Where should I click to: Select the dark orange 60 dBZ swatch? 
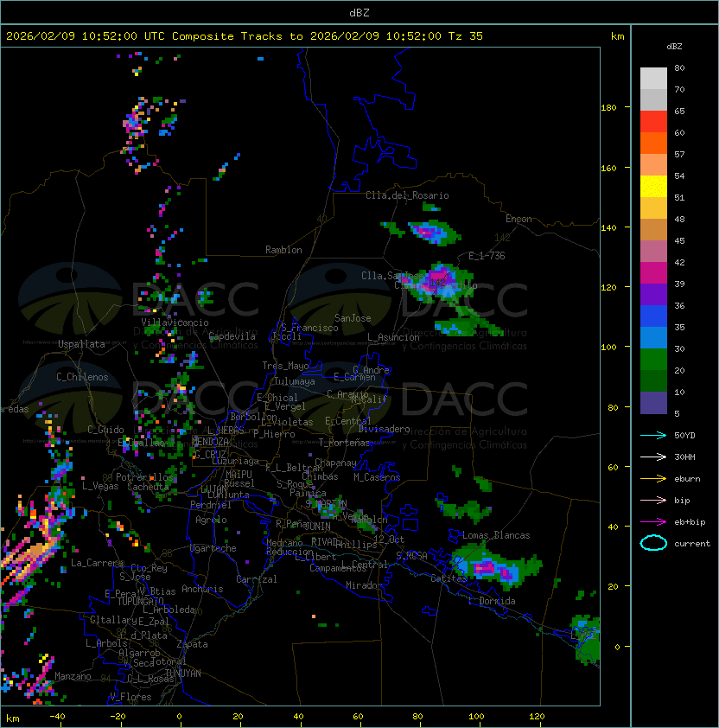pyautogui.click(x=653, y=143)
